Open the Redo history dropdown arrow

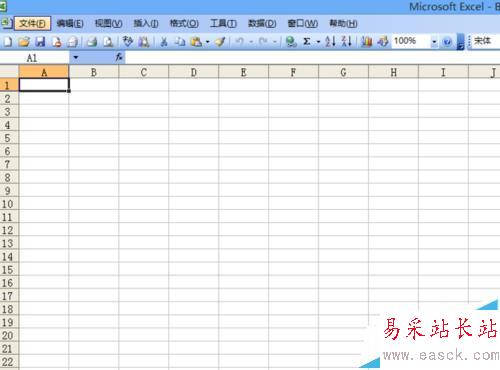(275, 42)
